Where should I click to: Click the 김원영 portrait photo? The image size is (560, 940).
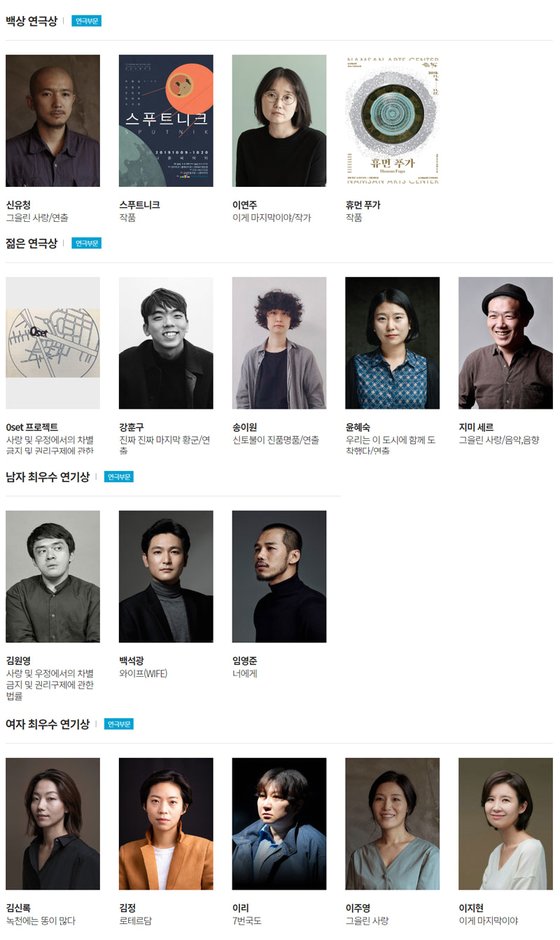pyautogui.click(x=53, y=577)
